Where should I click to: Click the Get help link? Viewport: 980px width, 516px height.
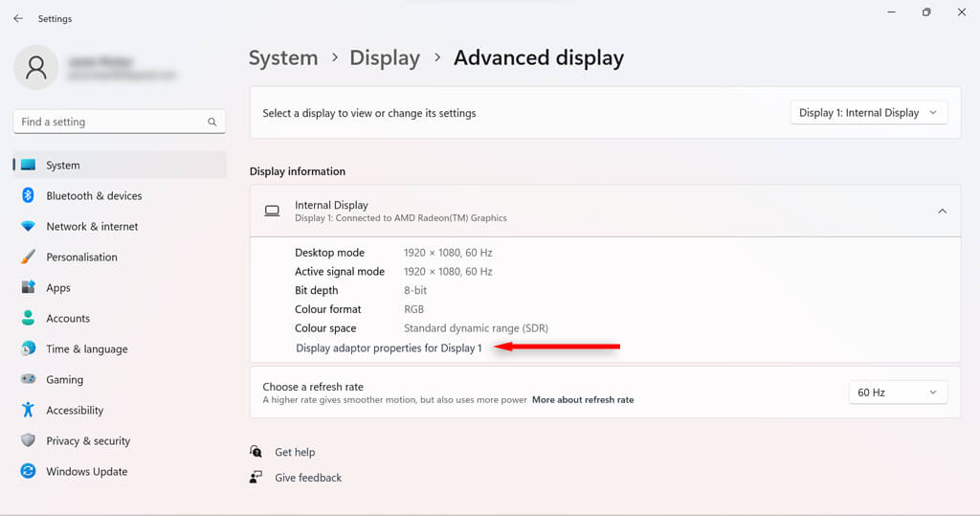pos(295,452)
